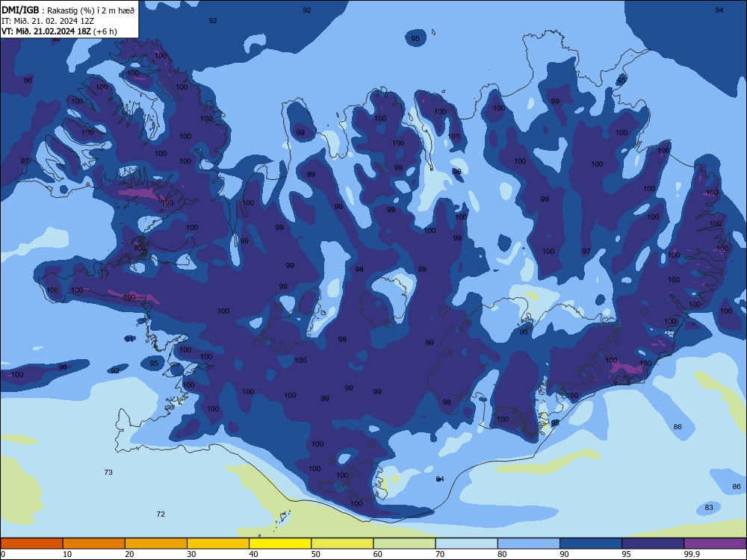Select the 20–30 legend color swatch
This screenshot has width=747, height=560.
click(x=156, y=544)
